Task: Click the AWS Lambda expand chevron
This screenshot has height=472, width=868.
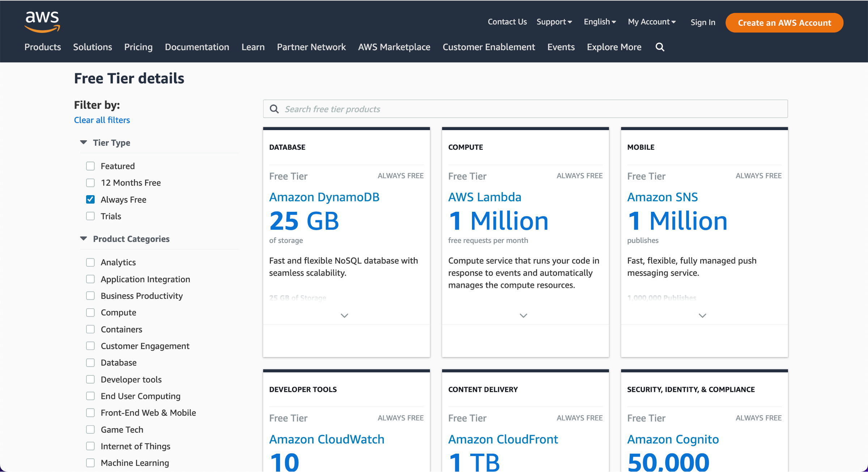Action: (523, 316)
